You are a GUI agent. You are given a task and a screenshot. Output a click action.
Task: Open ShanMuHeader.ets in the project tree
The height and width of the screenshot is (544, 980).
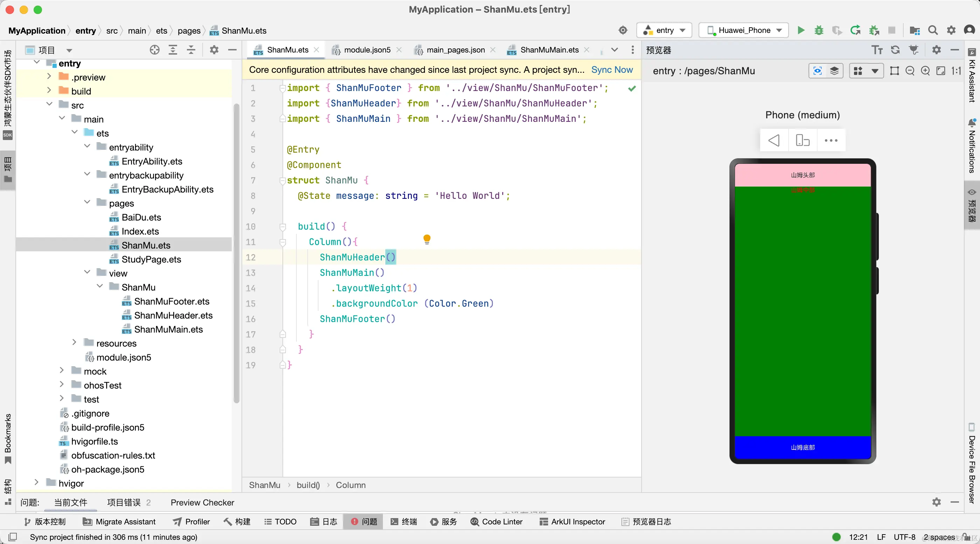click(173, 315)
